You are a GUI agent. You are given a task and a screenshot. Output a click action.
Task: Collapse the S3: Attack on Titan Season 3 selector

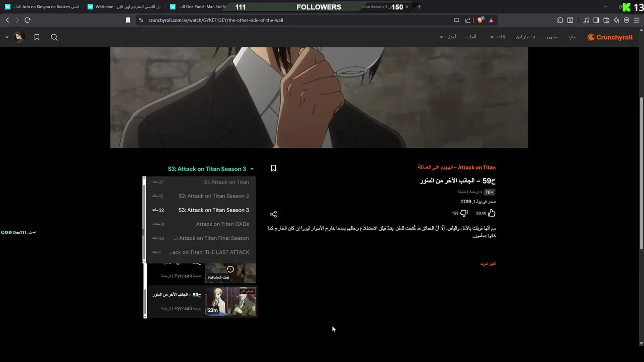[x=211, y=169]
